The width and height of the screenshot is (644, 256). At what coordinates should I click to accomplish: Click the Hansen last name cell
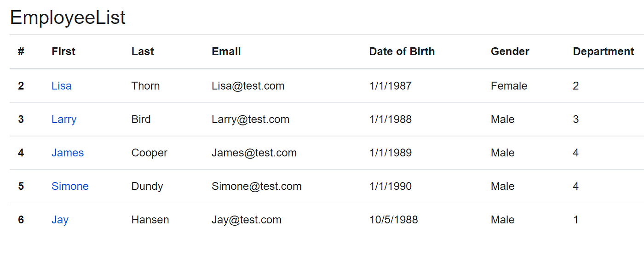tap(150, 220)
